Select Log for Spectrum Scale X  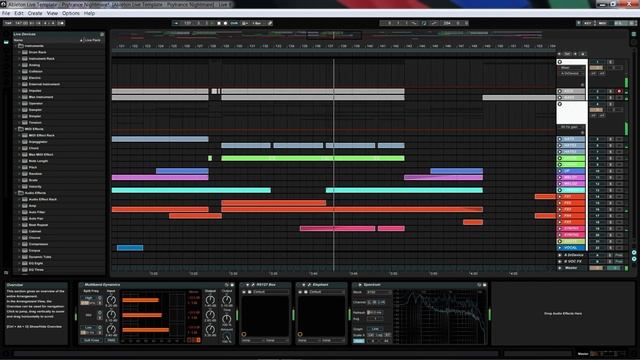[x=379, y=335]
